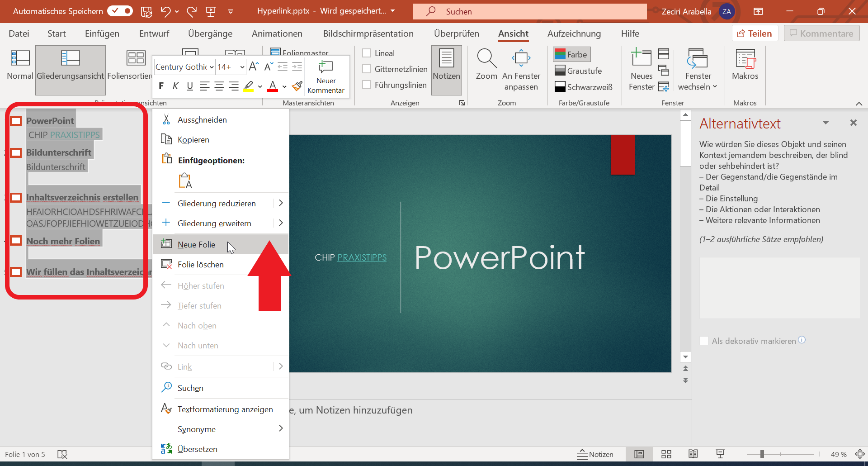Enable the Führungslinien checkbox
This screenshot has width=868, height=466.
[x=367, y=85]
